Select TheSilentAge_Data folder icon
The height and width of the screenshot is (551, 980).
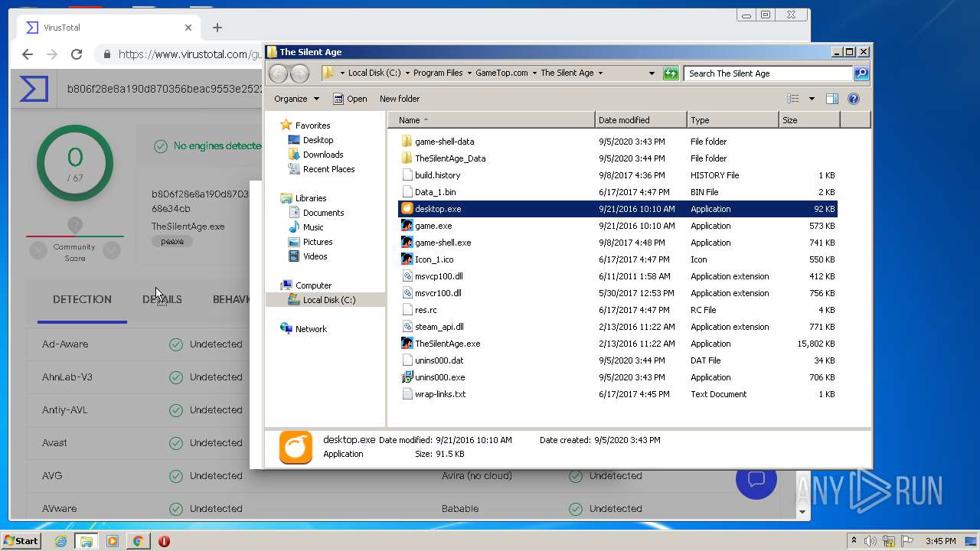point(407,158)
